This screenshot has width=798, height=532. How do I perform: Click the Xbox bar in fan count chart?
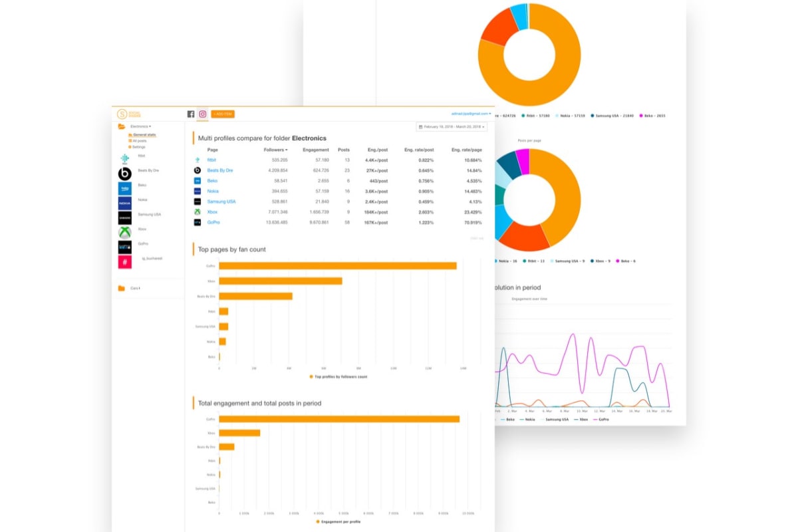[281, 281]
